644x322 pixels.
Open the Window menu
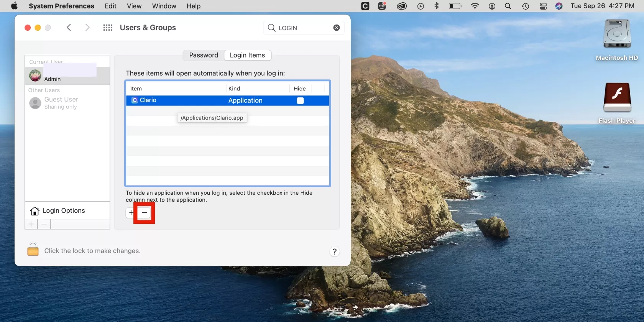point(164,6)
